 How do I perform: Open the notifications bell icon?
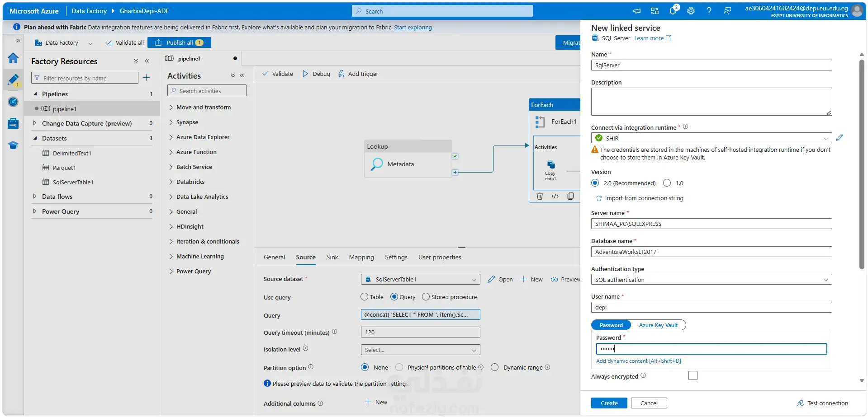[673, 10]
